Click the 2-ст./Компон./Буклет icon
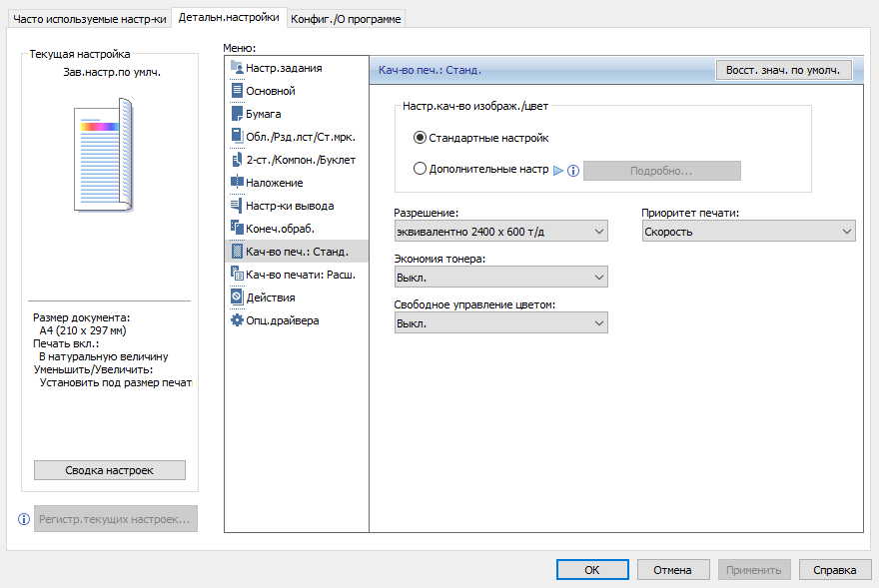Viewport: 879px width, 588px height. (x=237, y=160)
